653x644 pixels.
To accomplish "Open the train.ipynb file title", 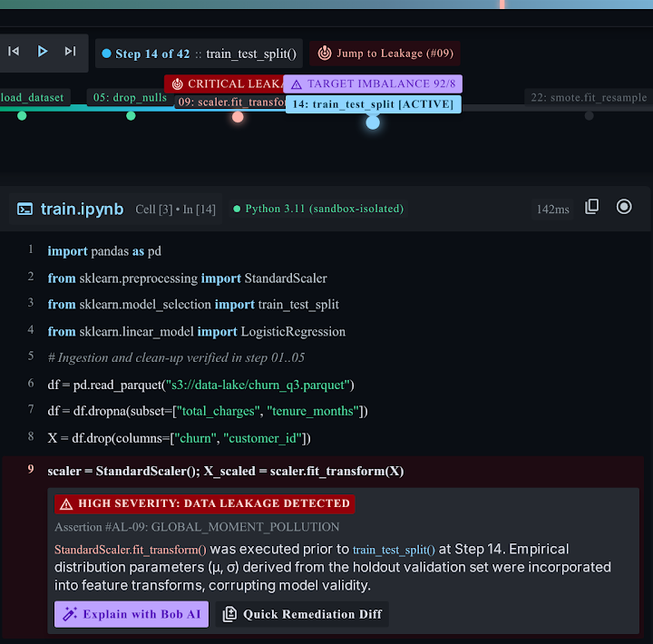I will [82, 209].
